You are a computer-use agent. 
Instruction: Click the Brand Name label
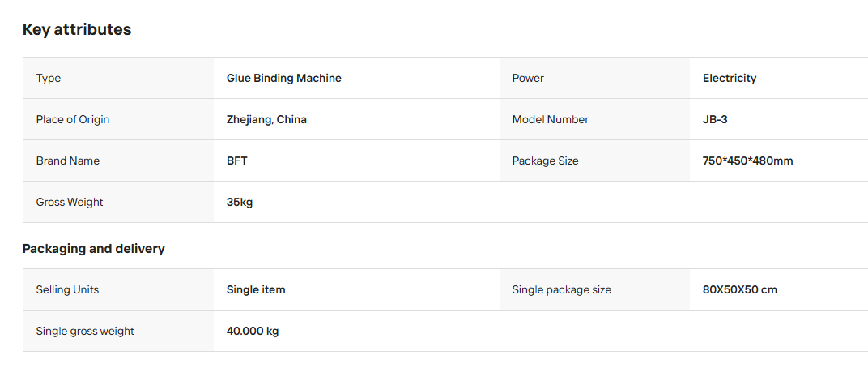coord(67,161)
